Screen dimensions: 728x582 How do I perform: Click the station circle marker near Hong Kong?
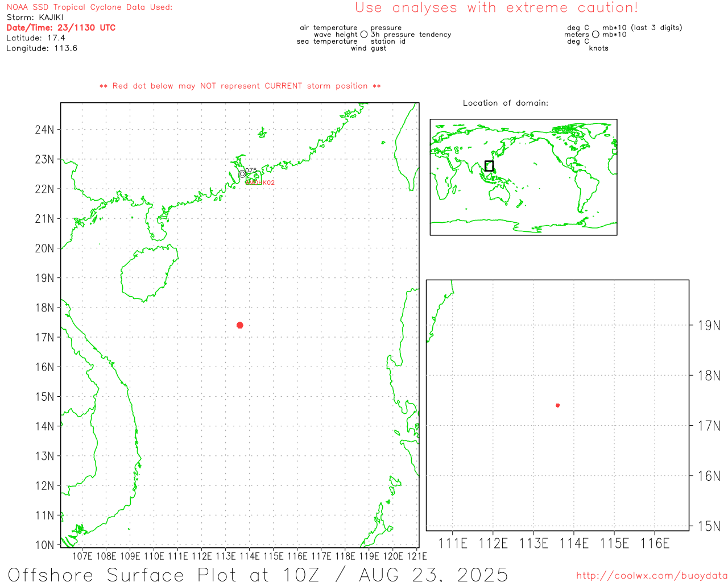(x=242, y=174)
